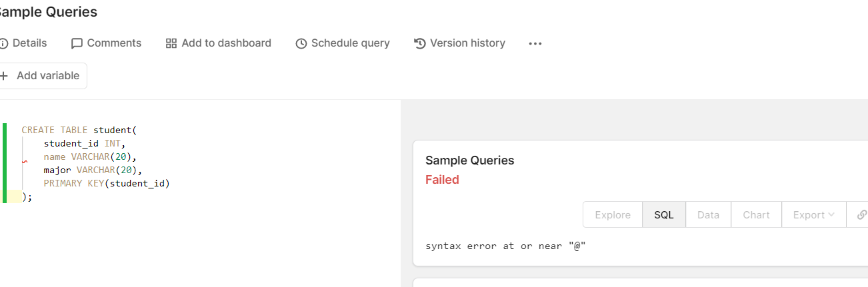The height and width of the screenshot is (287, 868).
Task: Open the Chart tab
Action: [756, 214]
